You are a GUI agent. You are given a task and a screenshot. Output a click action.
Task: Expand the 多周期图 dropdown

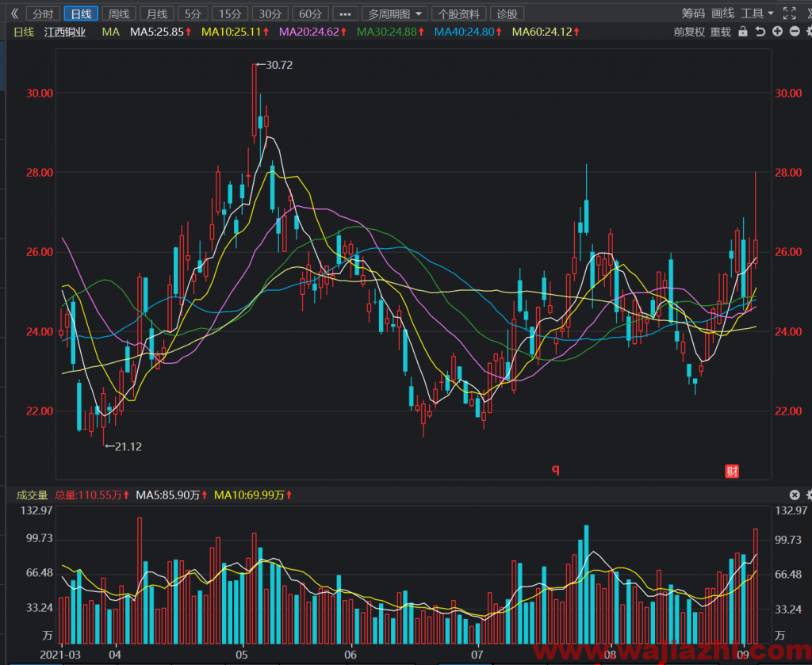(395, 14)
